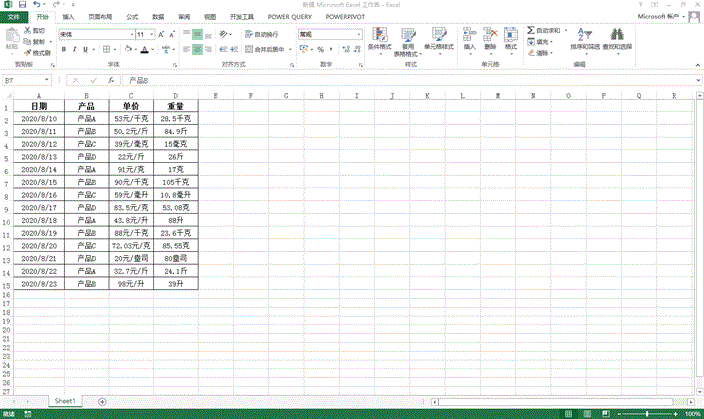Click the Microsoft account (帐户) link

(658, 17)
